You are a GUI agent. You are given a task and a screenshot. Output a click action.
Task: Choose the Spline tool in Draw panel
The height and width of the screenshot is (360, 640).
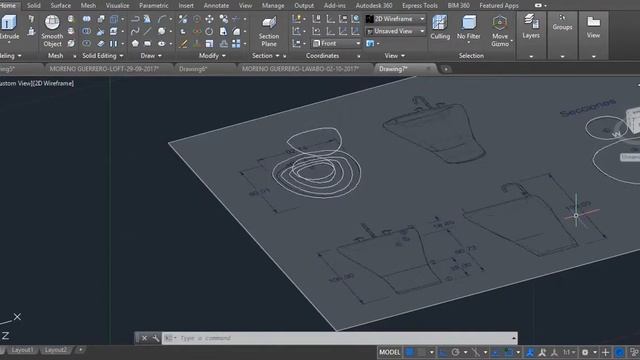tap(135, 31)
